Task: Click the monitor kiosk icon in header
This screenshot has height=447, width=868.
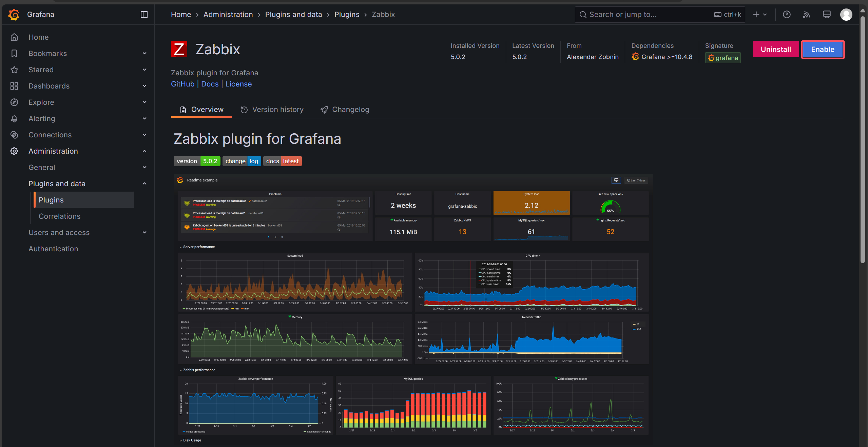Action: (827, 15)
